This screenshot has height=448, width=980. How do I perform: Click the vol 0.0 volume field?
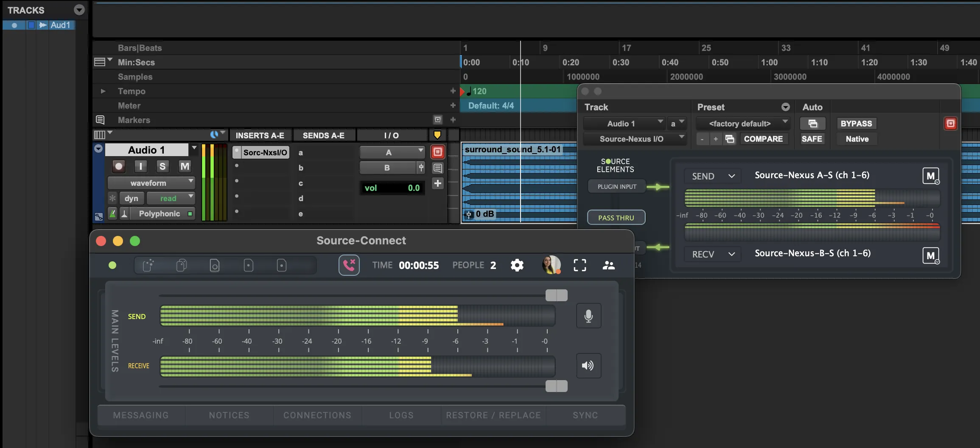pyautogui.click(x=392, y=188)
